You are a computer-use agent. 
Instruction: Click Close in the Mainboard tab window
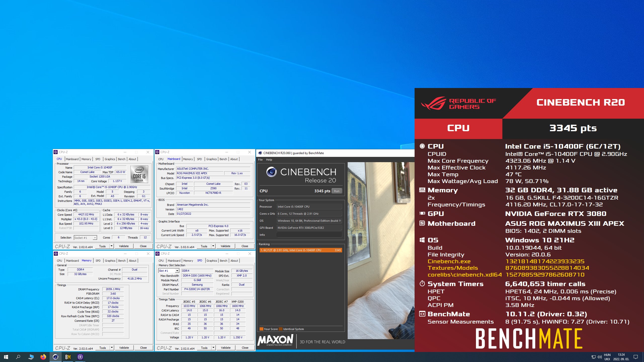(x=245, y=246)
